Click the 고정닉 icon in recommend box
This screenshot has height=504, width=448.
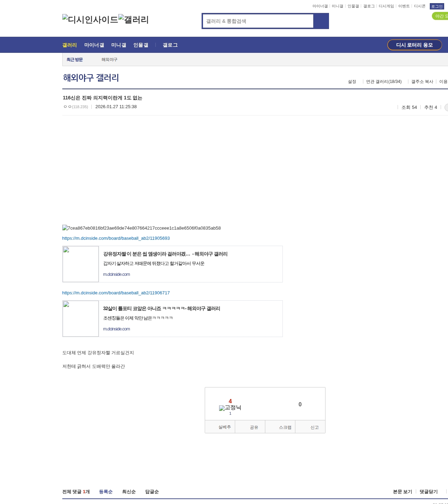click(x=230, y=408)
